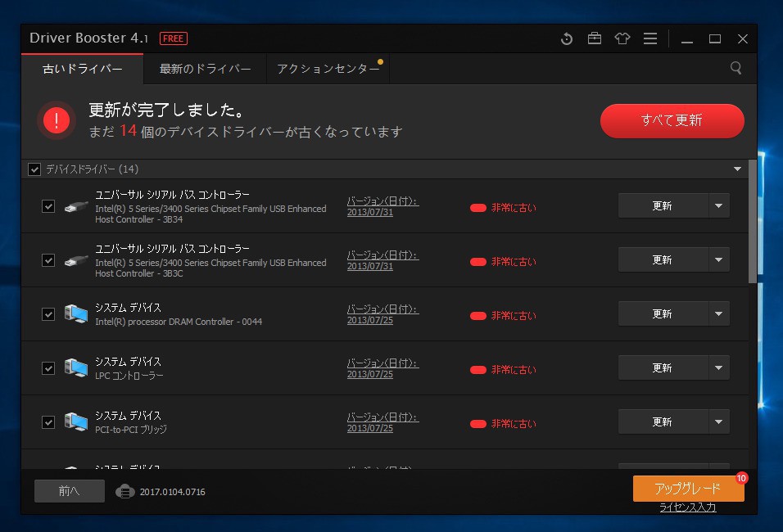Click database version text 2017.0104.0716
This screenshot has width=783, height=532.
coord(172,492)
